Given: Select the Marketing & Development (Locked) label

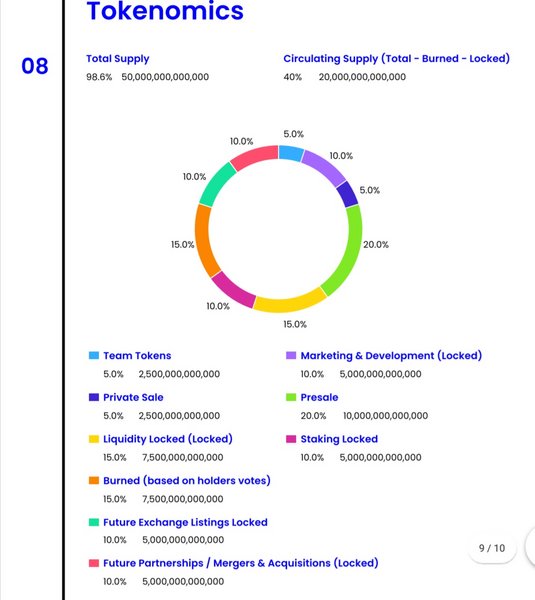Looking at the screenshot, I should click(x=391, y=355).
